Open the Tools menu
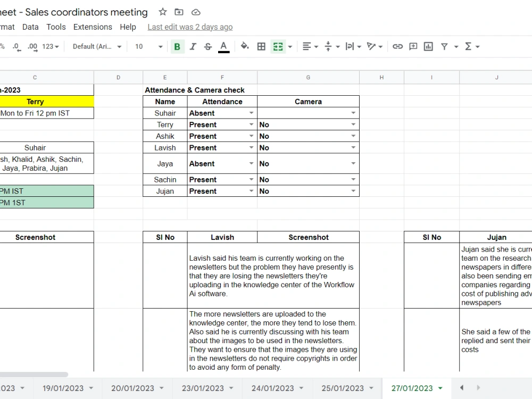Image resolution: width=532 pixels, height=399 pixels. pos(56,27)
